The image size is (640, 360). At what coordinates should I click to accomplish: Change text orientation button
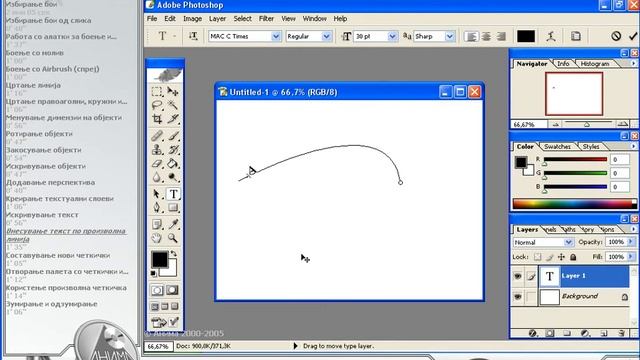tap(193, 36)
